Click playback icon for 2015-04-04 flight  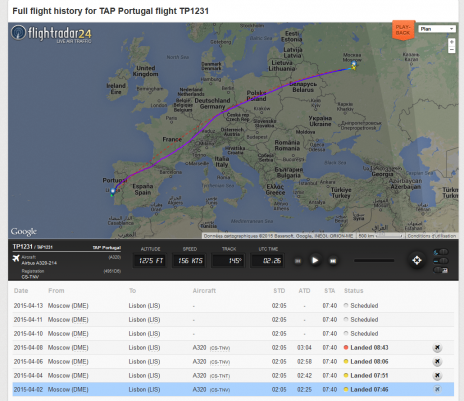[437, 376]
